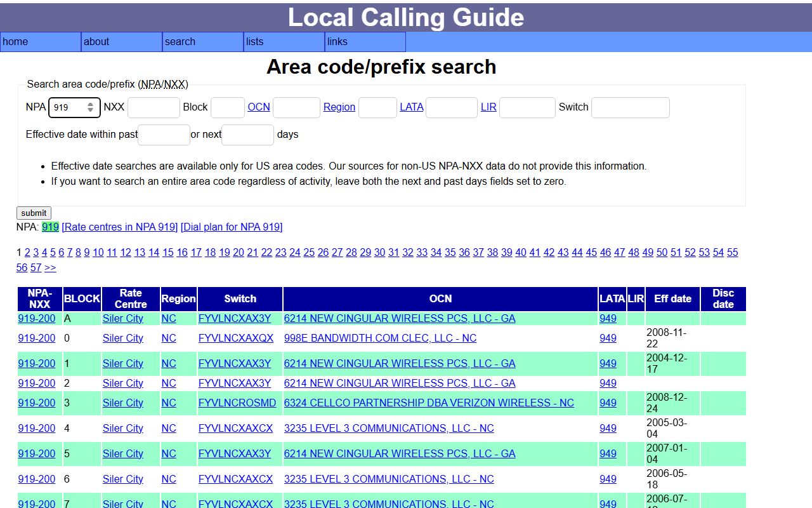812x508 pixels.
Task: Focus the effective date within past field
Action: click(x=164, y=135)
